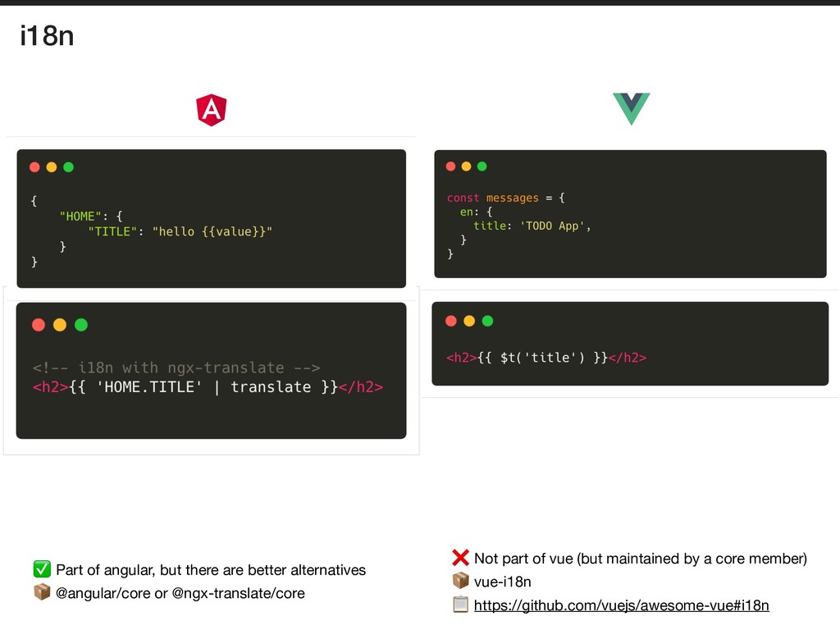The image size is (840, 630).
Task: Click the red cross mark emoji
Action: 460,558
